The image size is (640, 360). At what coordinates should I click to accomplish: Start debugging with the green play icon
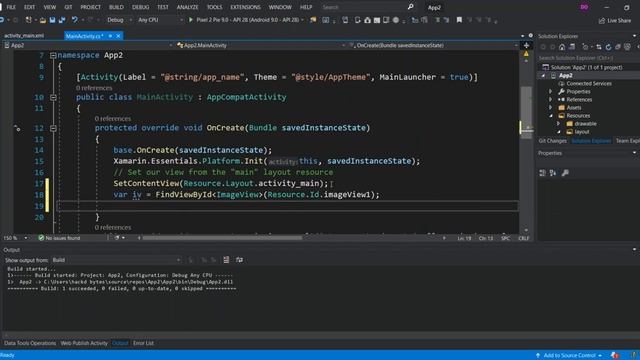pos(191,20)
